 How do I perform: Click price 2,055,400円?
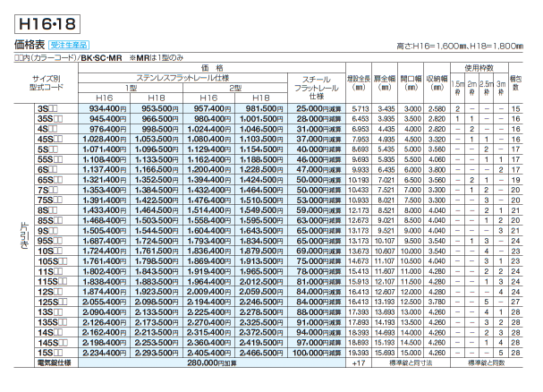coord(105,302)
